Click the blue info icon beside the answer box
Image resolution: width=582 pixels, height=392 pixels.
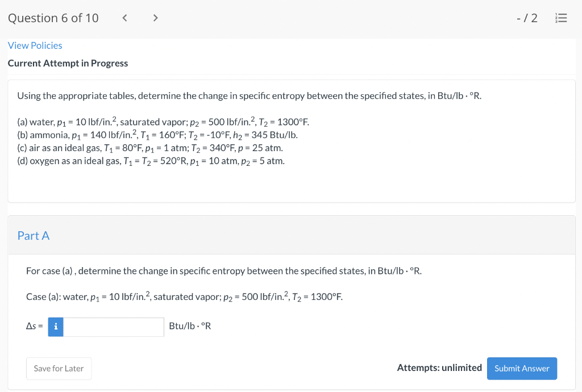click(x=55, y=327)
